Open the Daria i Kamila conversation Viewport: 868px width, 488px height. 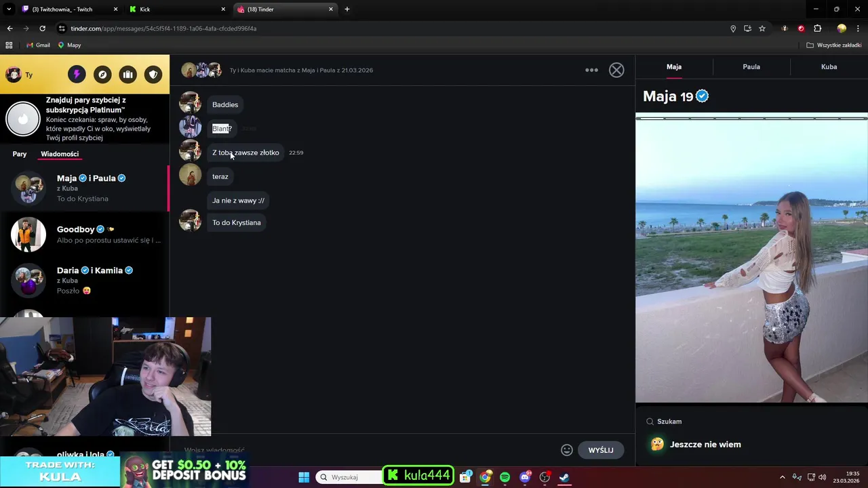coord(85,281)
